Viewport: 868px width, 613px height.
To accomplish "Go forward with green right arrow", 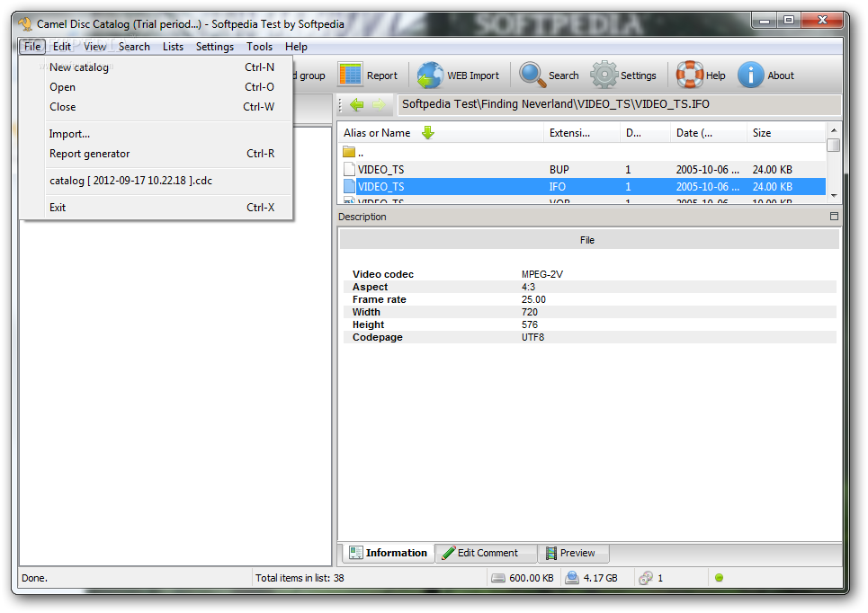I will [x=379, y=104].
